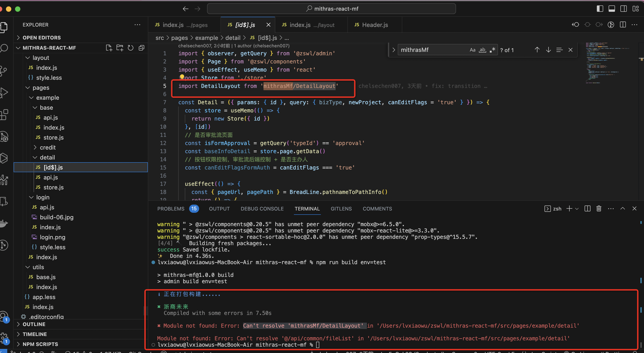Split the editor to the right
This screenshot has width=644, height=353.
coord(623,24)
